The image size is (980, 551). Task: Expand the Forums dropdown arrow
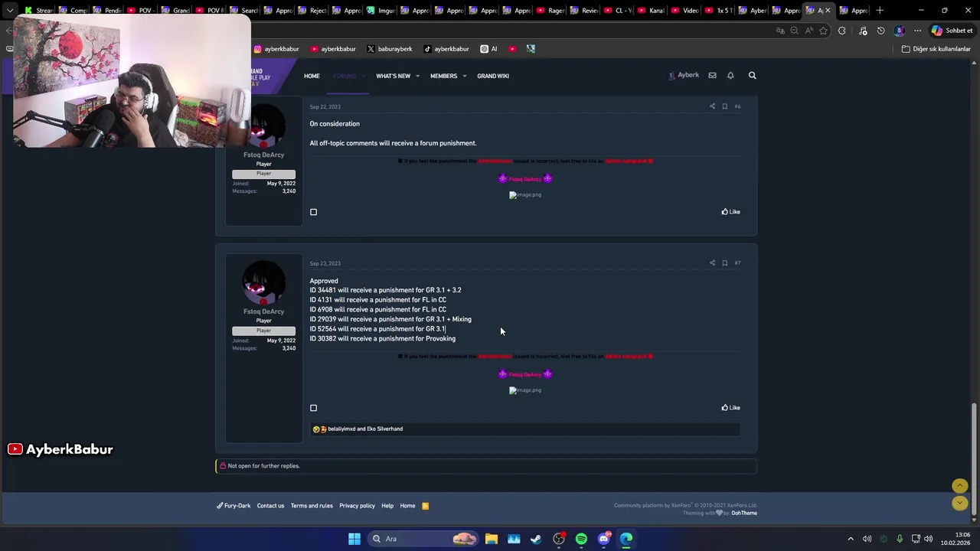coord(363,76)
